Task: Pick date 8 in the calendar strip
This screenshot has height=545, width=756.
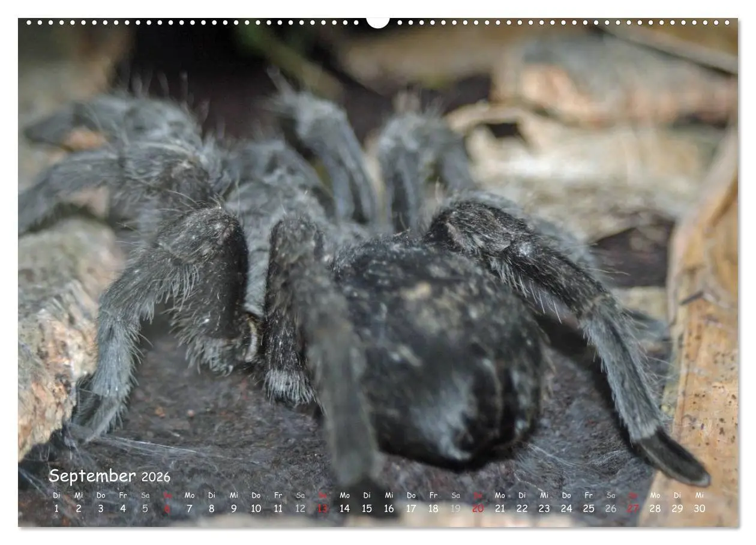Action: pos(212,508)
